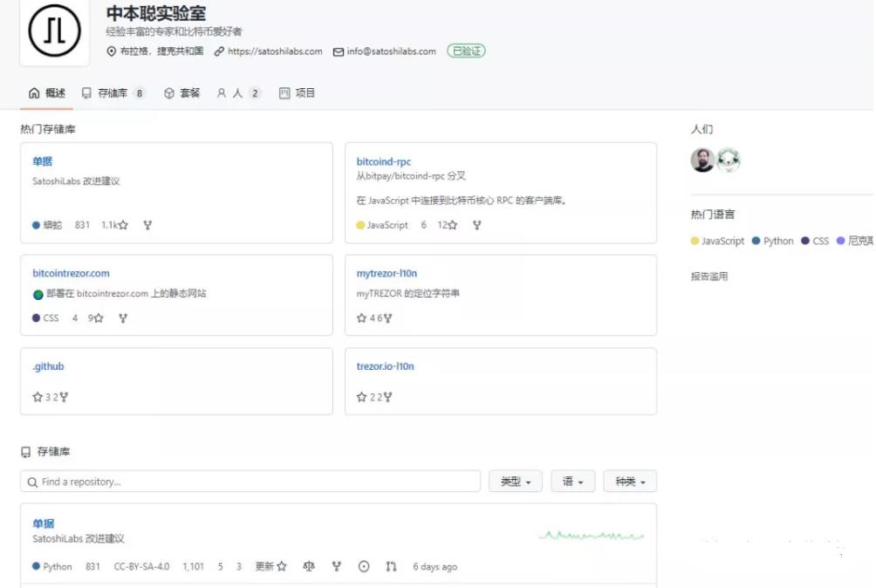Click star icon in 单据 list row
Viewport: 876px width, 588px height.
(x=282, y=567)
